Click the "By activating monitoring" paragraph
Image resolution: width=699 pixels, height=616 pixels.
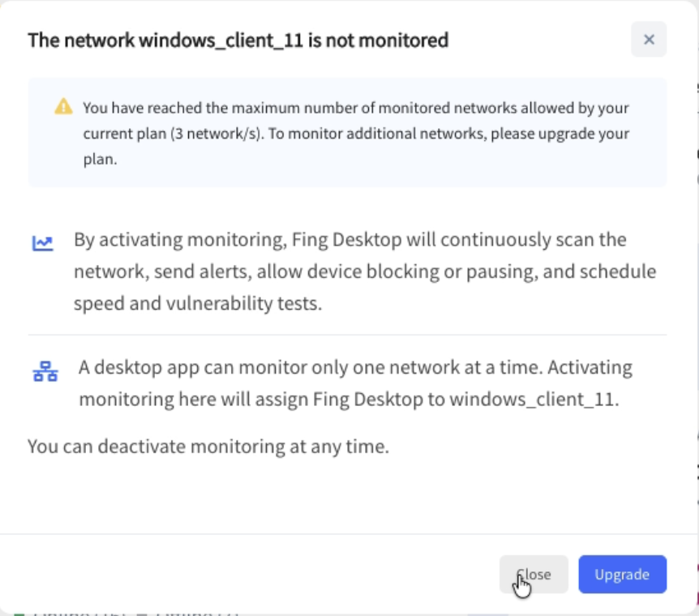coord(349,240)
